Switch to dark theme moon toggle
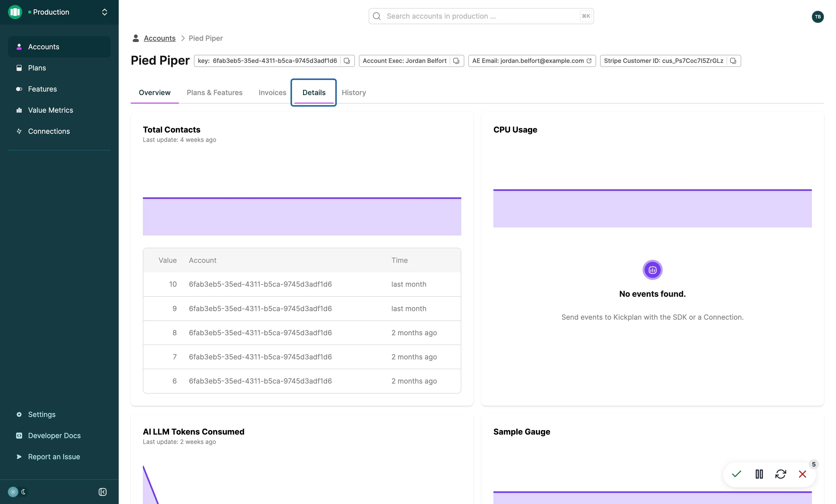The width and height of the screenshot is (836, 504). [x=23, y=492]
